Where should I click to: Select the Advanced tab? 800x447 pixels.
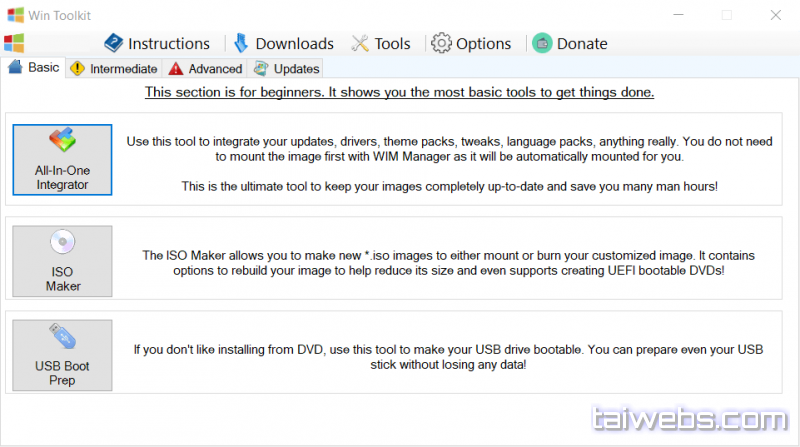(x=205, y=69)
